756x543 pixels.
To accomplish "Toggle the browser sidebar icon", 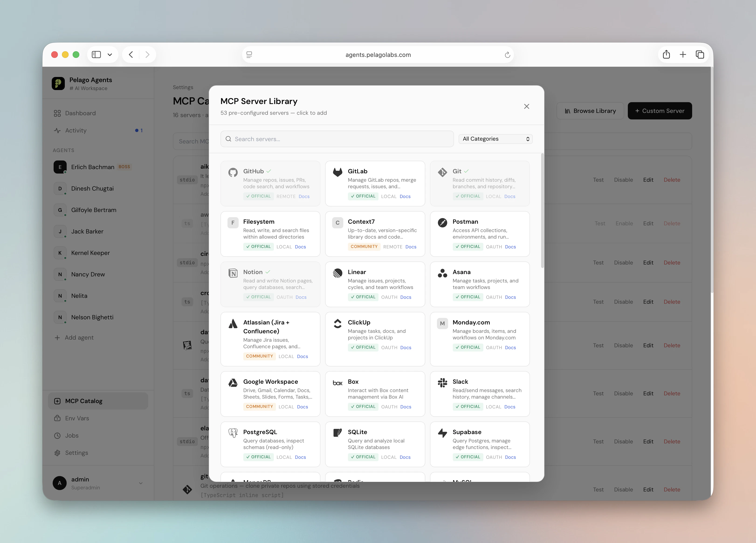I will click(x=96, y=55).
